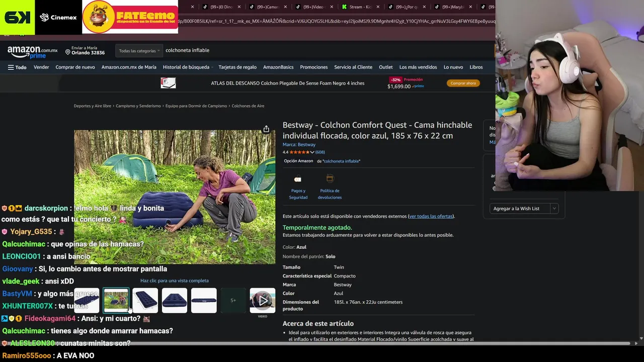This screenshot has height=362, width=644.
Task: Open Amazon.com.mx de María nav item
Action: [x=129, y=67]
